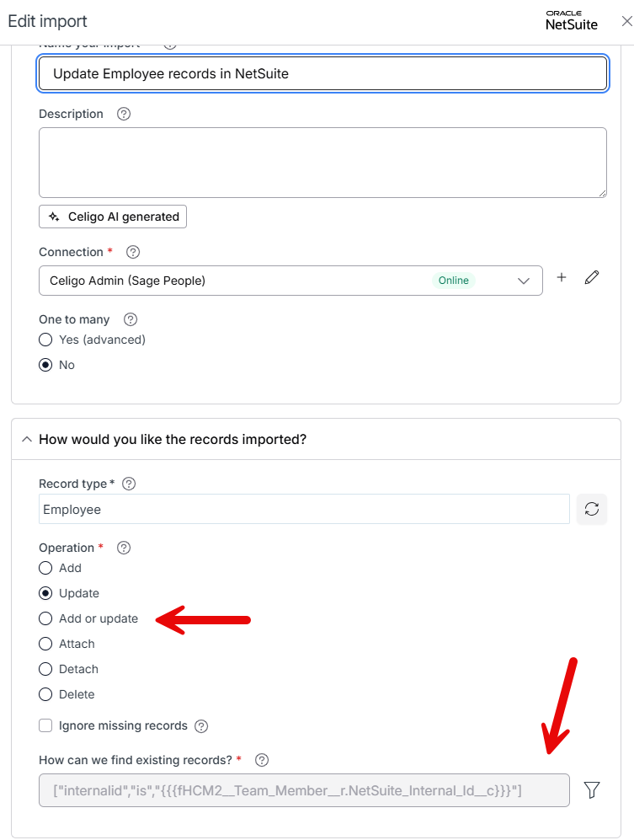Click the pencil icon to edit connection

point(592,277)
